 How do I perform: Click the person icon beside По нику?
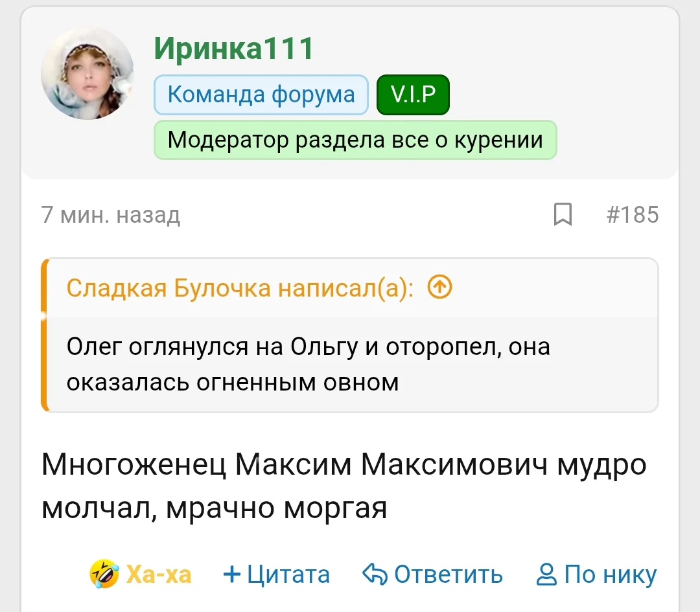click(548, 574)
